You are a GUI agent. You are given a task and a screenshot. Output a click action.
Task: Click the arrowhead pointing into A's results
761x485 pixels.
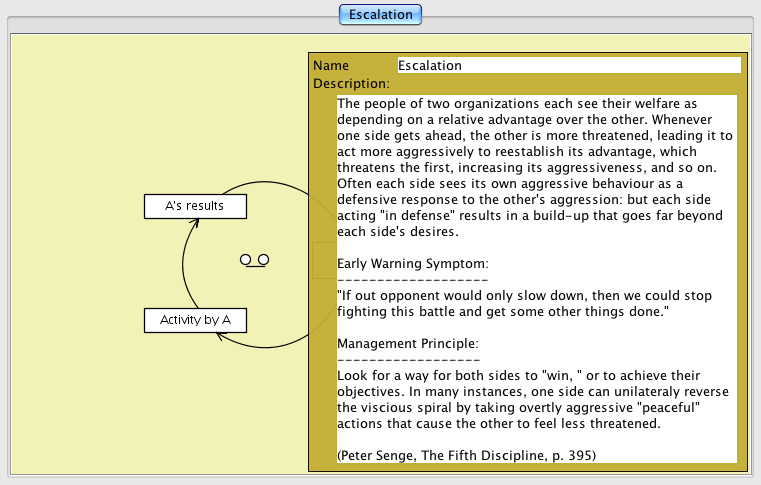[x=197, y=222]
